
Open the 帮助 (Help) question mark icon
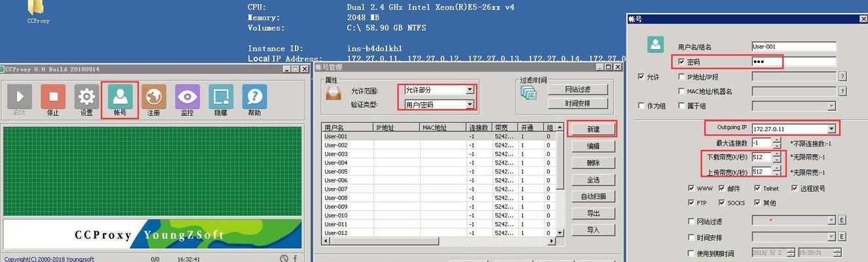click(254, 97)
